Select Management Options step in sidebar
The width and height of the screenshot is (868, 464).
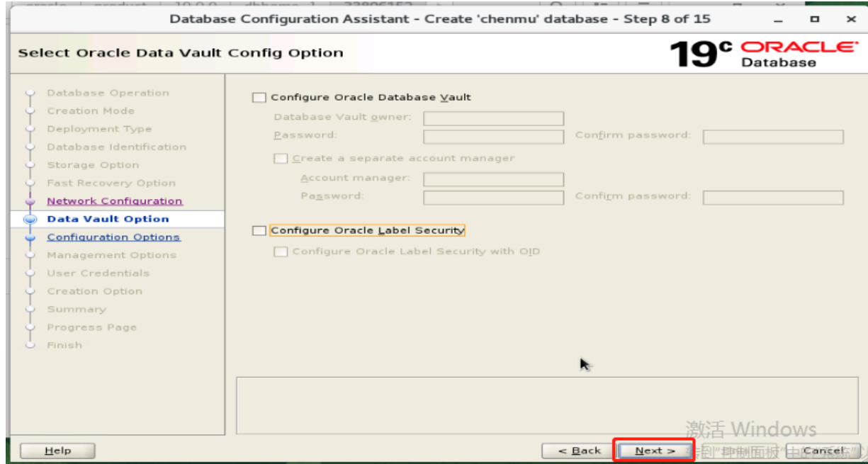pos(111,255)
